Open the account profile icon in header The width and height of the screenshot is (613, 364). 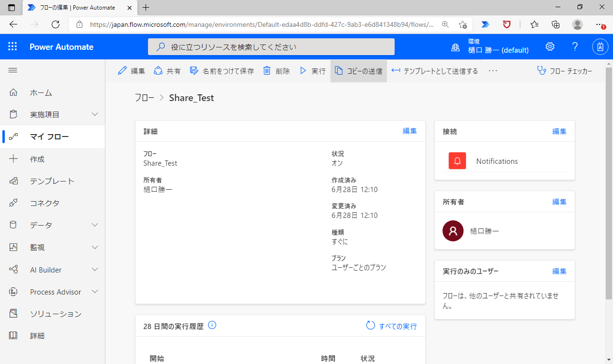coord(600,46)
